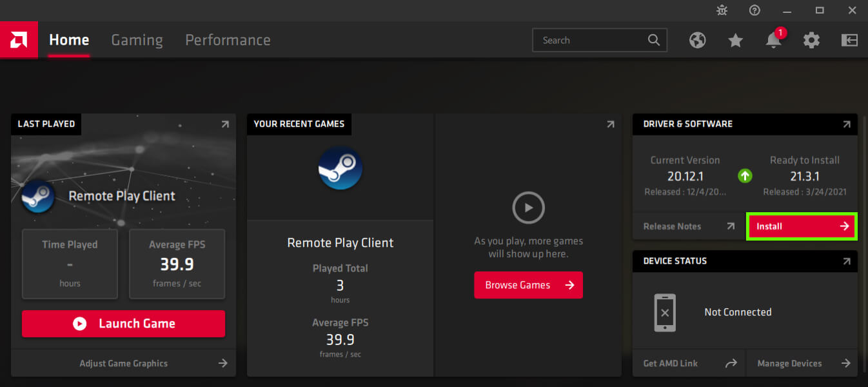Open the bug report tool icon
This screenshot has height=387, width=868.
point(722,10)
